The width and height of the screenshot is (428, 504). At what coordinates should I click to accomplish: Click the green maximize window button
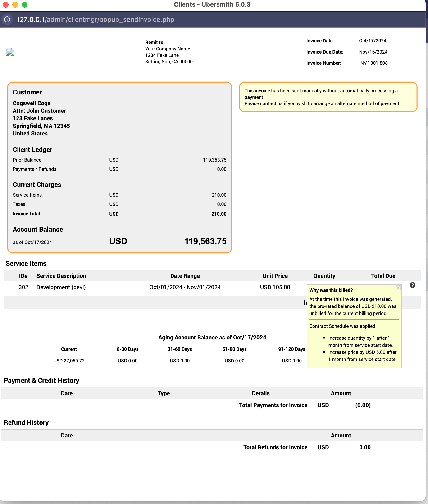[25, 4]
